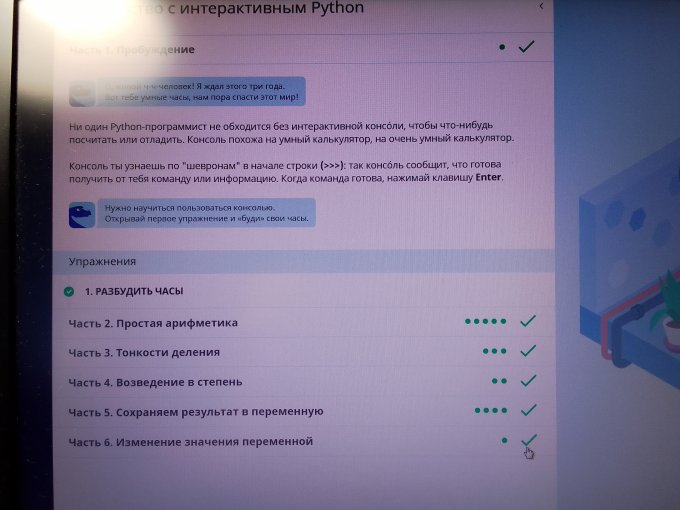Click the blue snake avatar in the second message

tap(82, 214)
